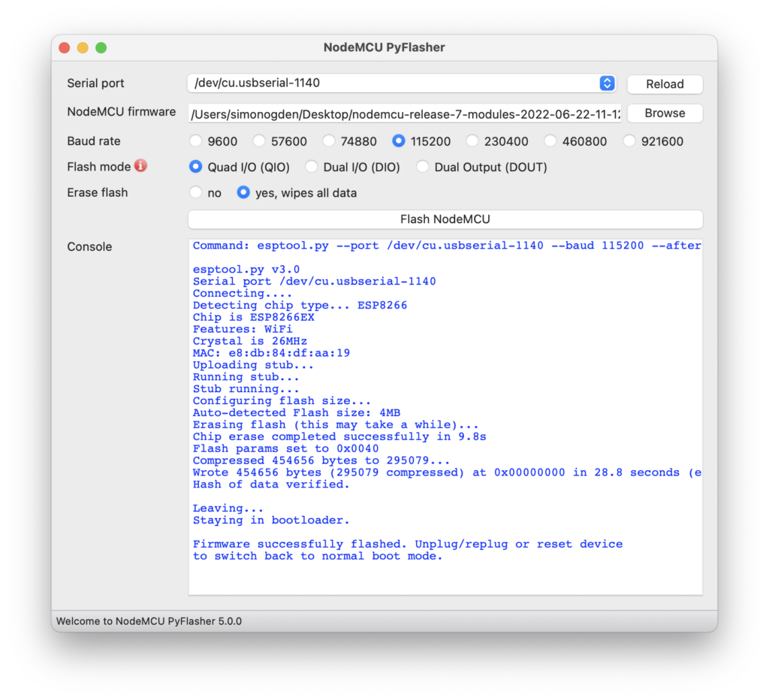
Task: Click the 'Flash mode' label text
Action: [99, 167]
